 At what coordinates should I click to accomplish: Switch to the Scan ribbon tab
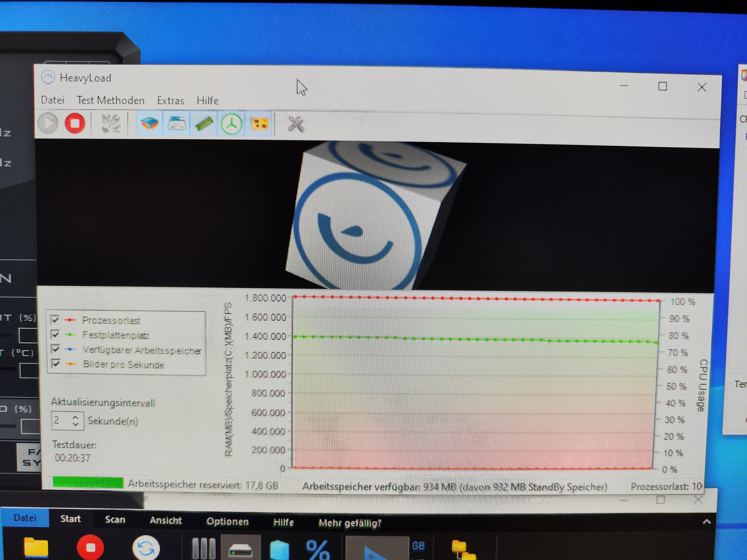115,520
